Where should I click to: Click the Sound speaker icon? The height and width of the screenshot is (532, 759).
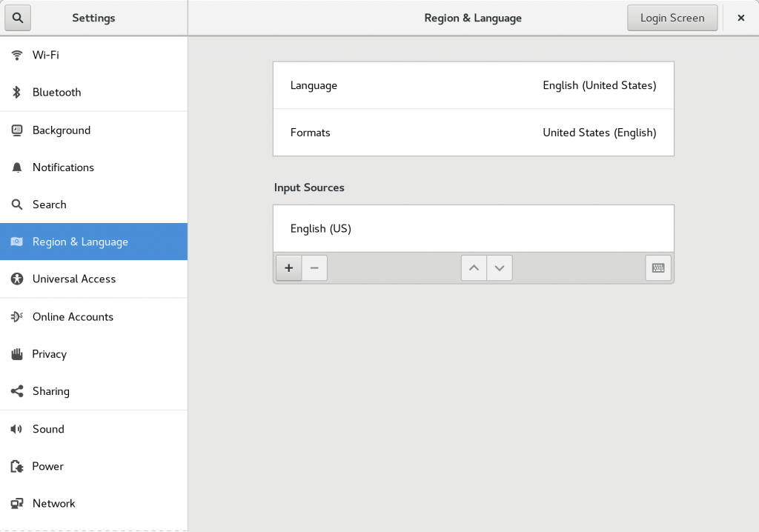(16, 429)
